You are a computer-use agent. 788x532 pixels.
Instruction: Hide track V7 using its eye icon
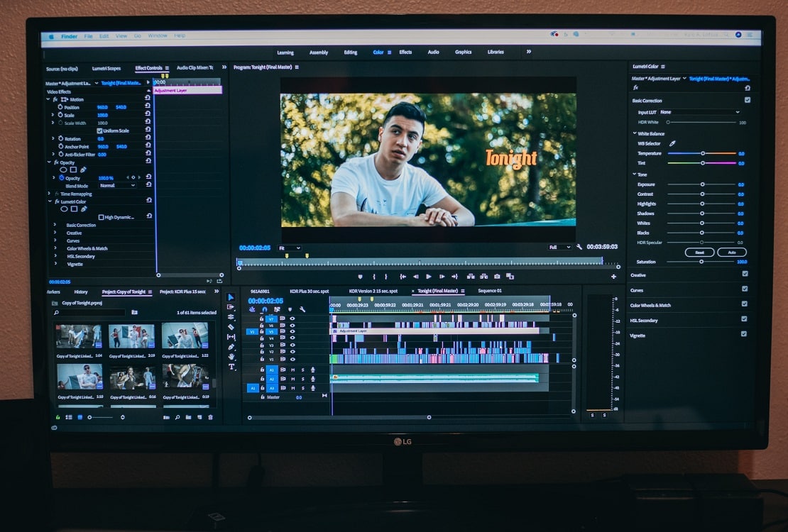pos(292,318)
